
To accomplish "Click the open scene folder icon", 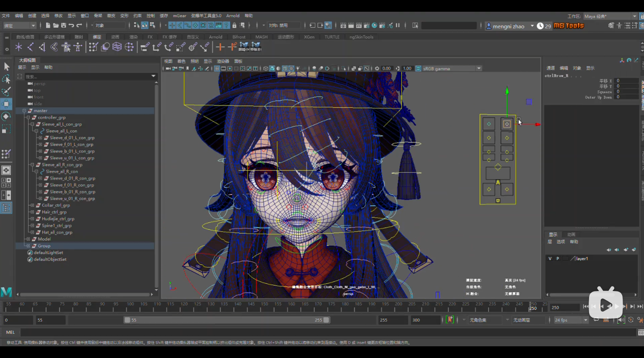I will coord(56,26).
